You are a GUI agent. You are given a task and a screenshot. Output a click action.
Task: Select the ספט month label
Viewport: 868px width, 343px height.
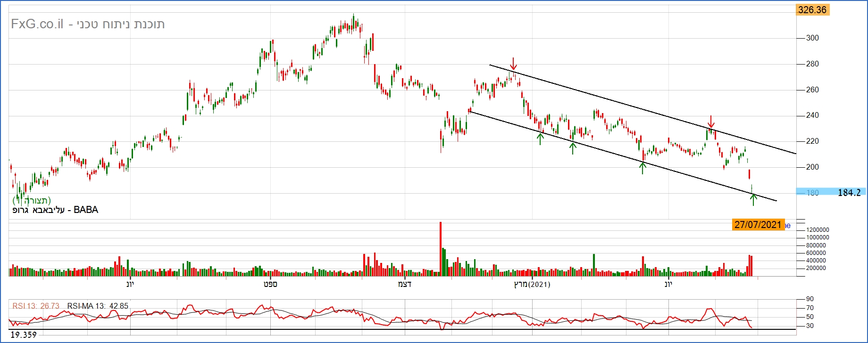(x=270, y=284)
